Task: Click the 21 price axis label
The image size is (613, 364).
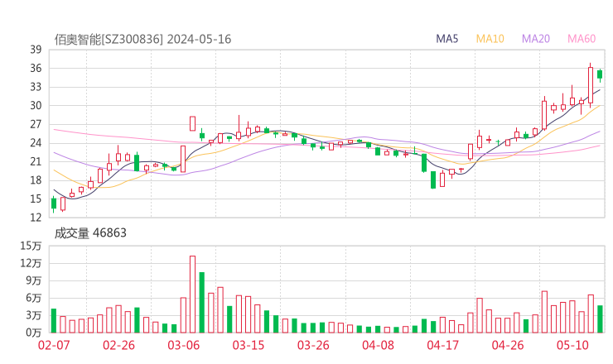Action: [36, 161]
